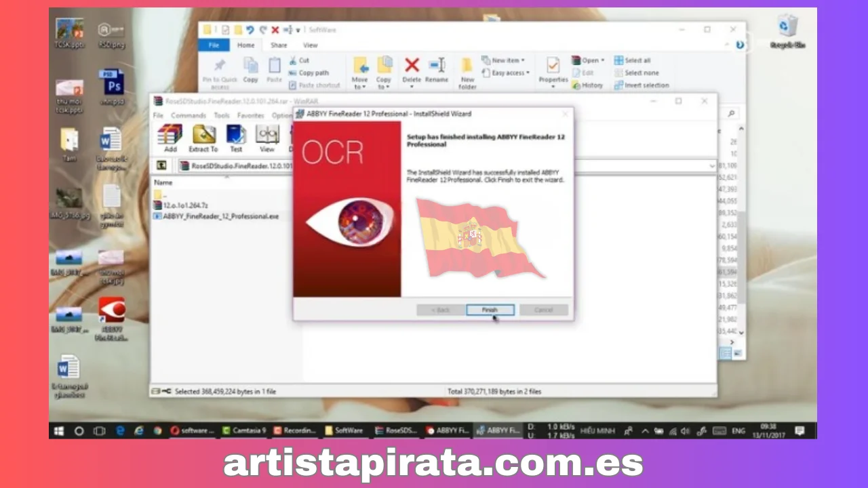The width and height of the screenshot is (868, 488).
Task: Click Paste shortcut in Explorer ribbon
Action: (314, 85)
